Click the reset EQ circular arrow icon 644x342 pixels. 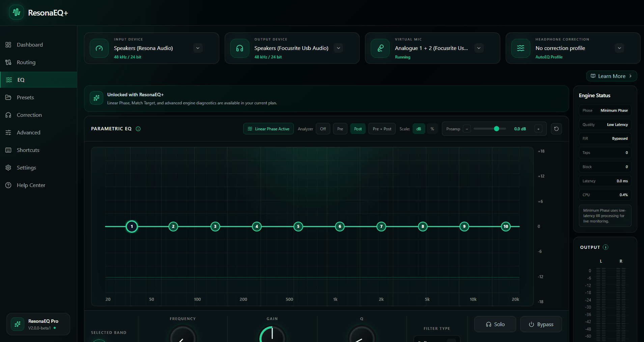556,129
